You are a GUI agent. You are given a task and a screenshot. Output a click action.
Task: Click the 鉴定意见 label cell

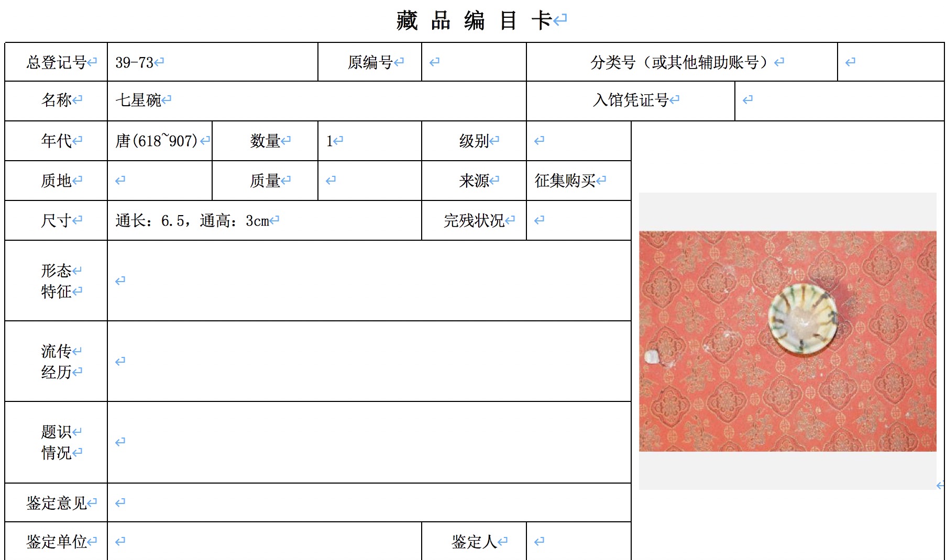click(x=56, y=502)
